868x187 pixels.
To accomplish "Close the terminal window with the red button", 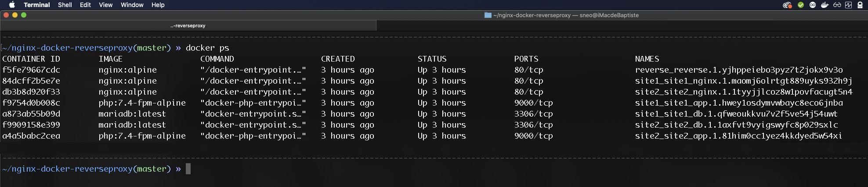I will point(6,15).
